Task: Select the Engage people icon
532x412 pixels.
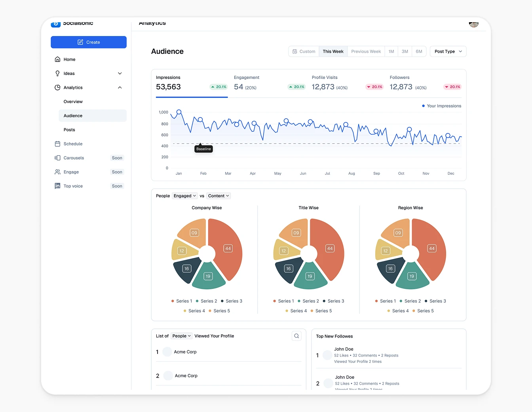Action: [x=57, y=172]
